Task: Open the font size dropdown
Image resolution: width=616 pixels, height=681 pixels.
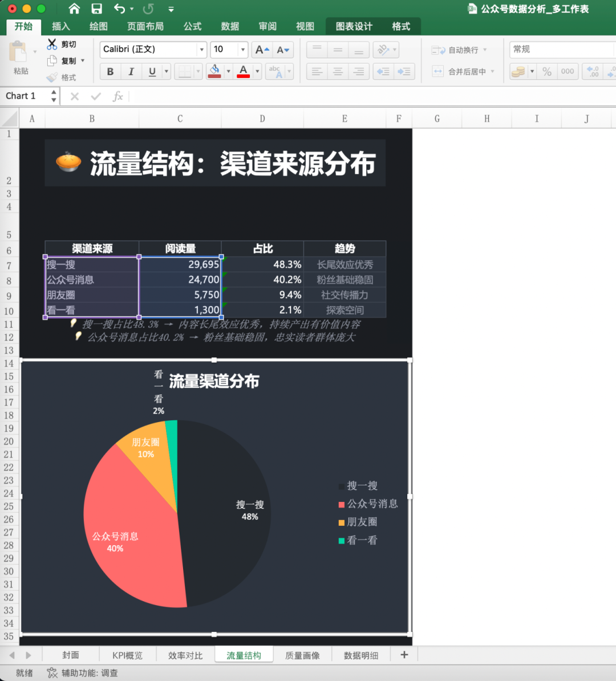Action: tap(243, 50)
